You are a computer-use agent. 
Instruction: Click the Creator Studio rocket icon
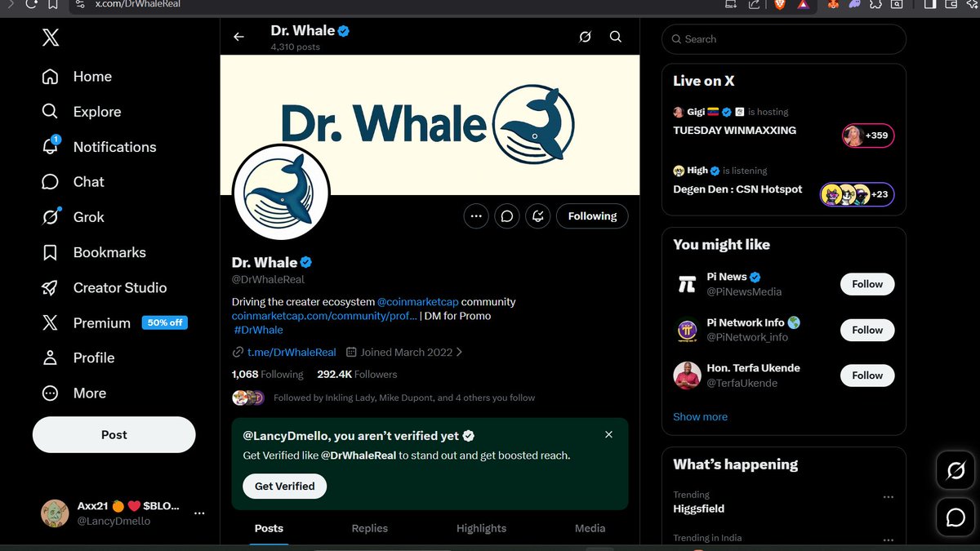[50, 287]
